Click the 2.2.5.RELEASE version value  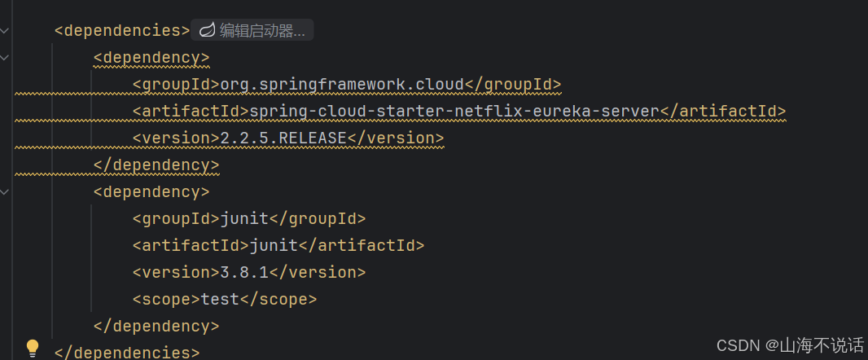point(283,138)
